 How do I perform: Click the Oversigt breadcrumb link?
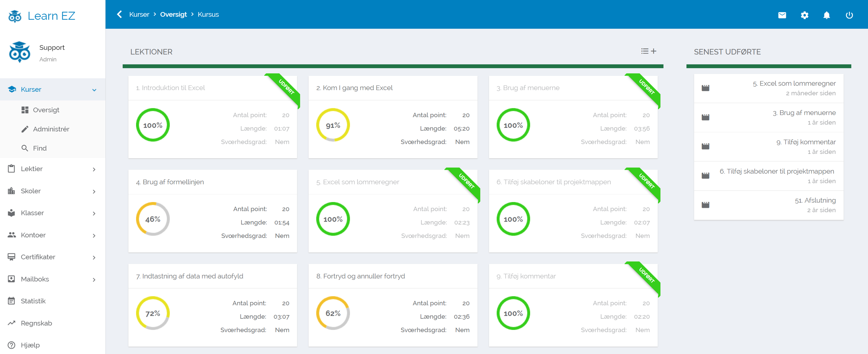pyautogui.click(x=173, y=15)
